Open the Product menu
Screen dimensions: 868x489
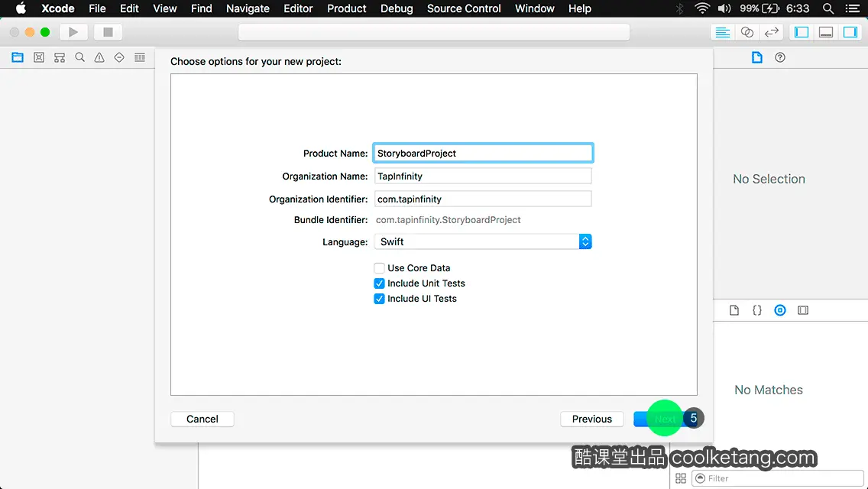click(347, 8)
